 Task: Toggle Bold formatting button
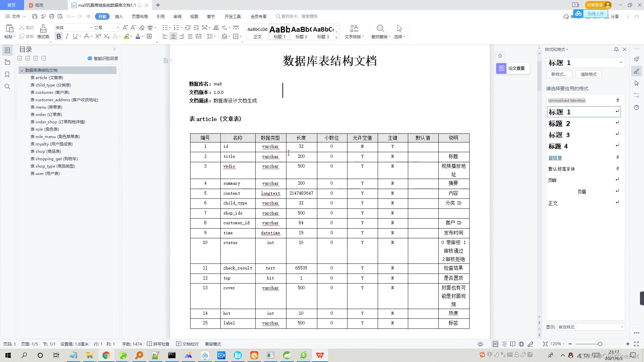tap(59, 36)
